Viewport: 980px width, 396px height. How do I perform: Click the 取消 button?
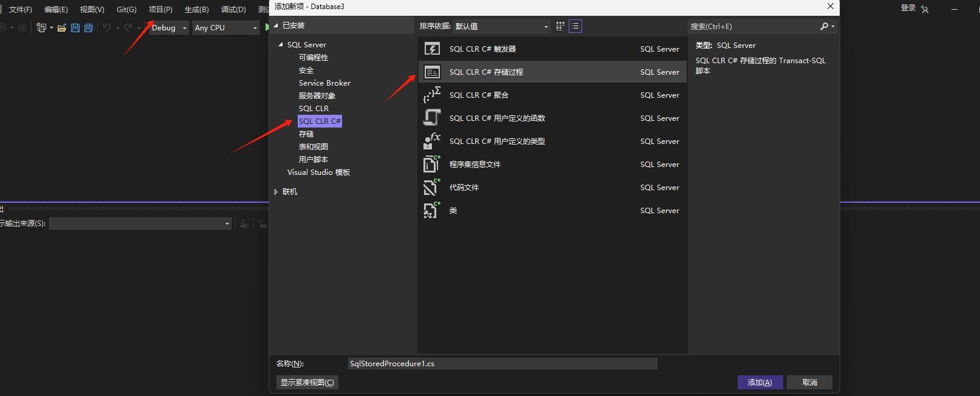point(809,383)
